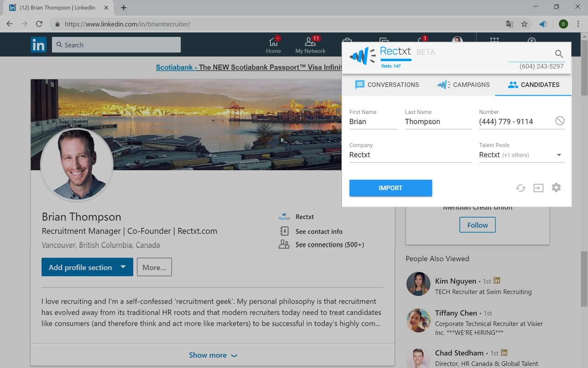
Task: Open Chrome three-dot menu
Action: [578, 24]
